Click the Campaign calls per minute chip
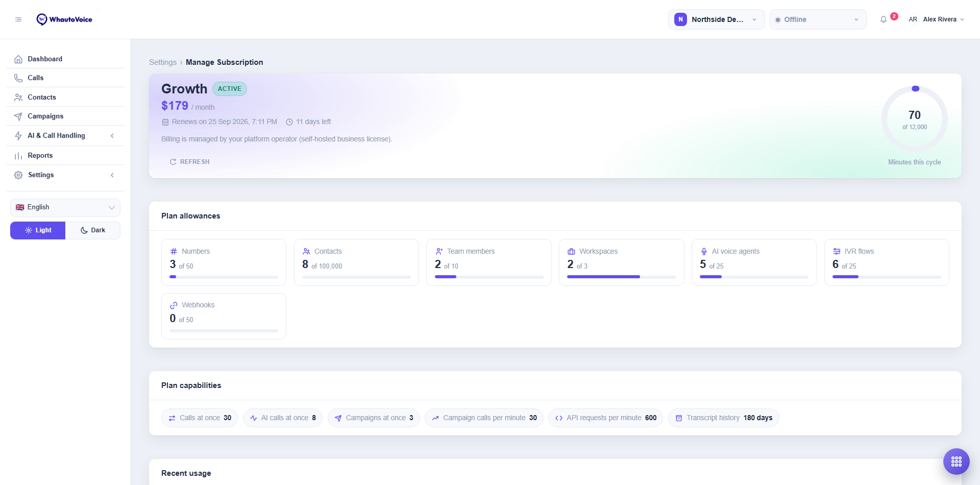Viewport: 980px width, 485px height. pyautogui.click(x=484, y=418)
